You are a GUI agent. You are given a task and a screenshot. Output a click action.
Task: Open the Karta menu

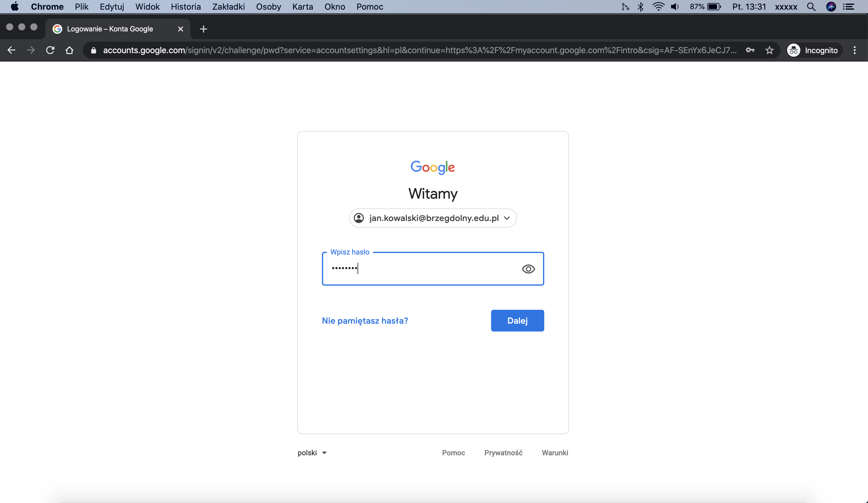(302, 7)
